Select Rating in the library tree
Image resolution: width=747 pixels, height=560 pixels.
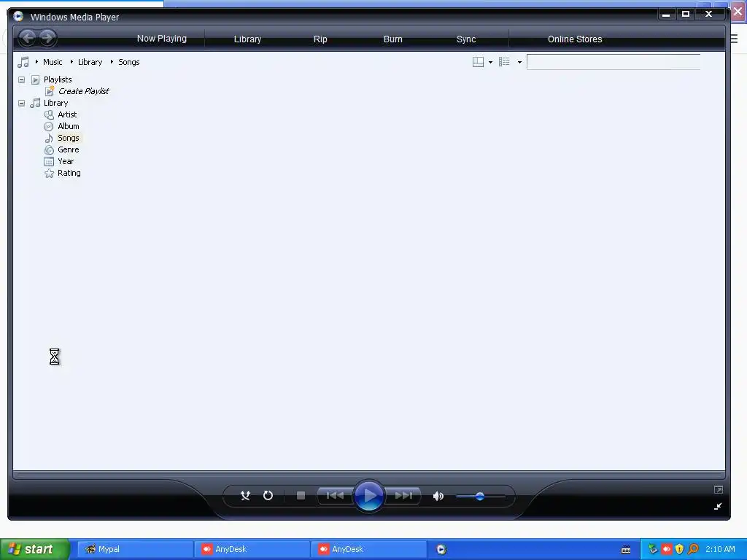coord(69,173)
